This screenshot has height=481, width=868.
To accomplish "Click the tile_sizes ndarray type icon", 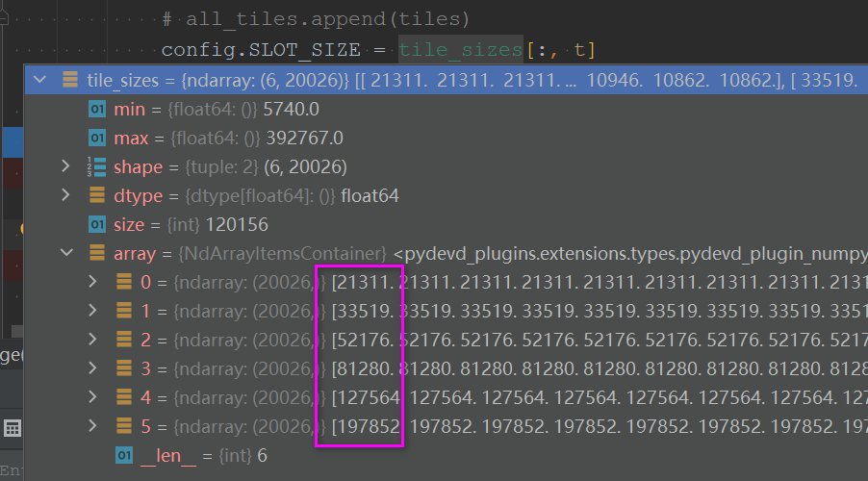I will (x=70, y=80).
